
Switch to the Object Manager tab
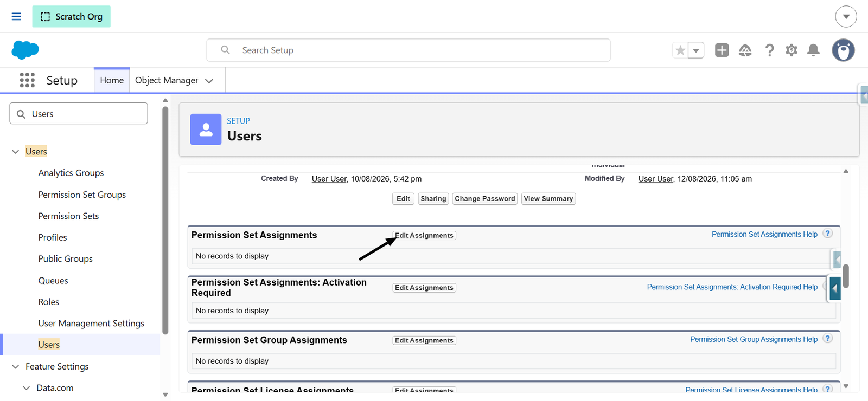[167, 80]
